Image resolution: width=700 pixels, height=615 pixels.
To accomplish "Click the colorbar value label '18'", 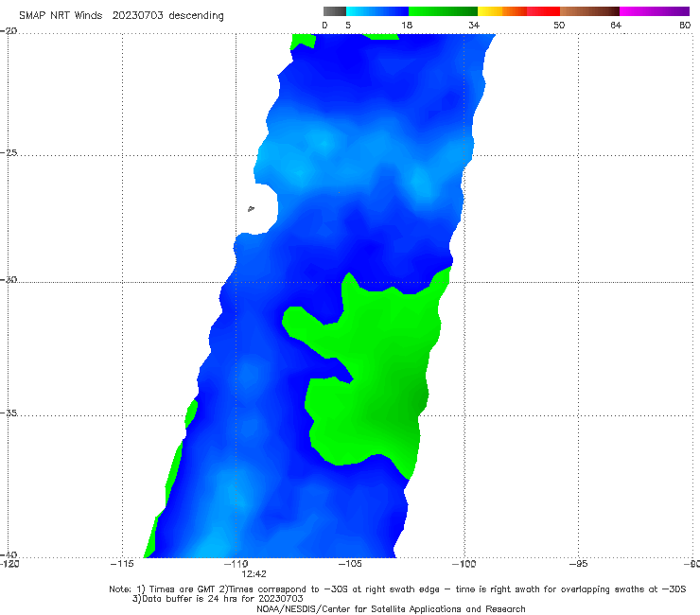I will click(407, 25).
